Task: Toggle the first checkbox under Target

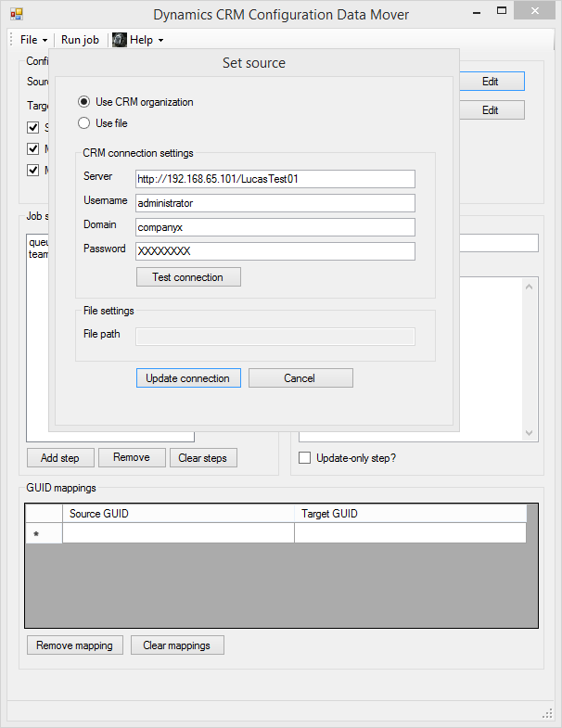Action: (x=33, y=127)
